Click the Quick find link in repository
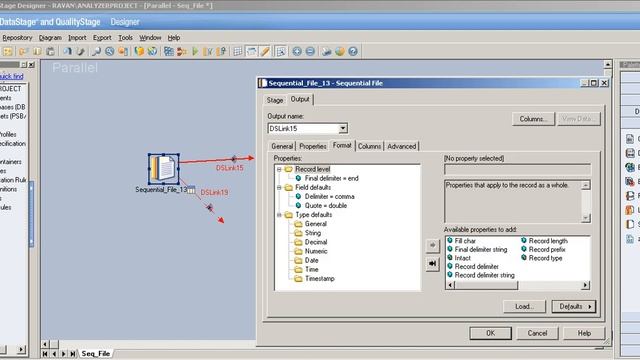This screenshot has width=640, height=360. 11,76
